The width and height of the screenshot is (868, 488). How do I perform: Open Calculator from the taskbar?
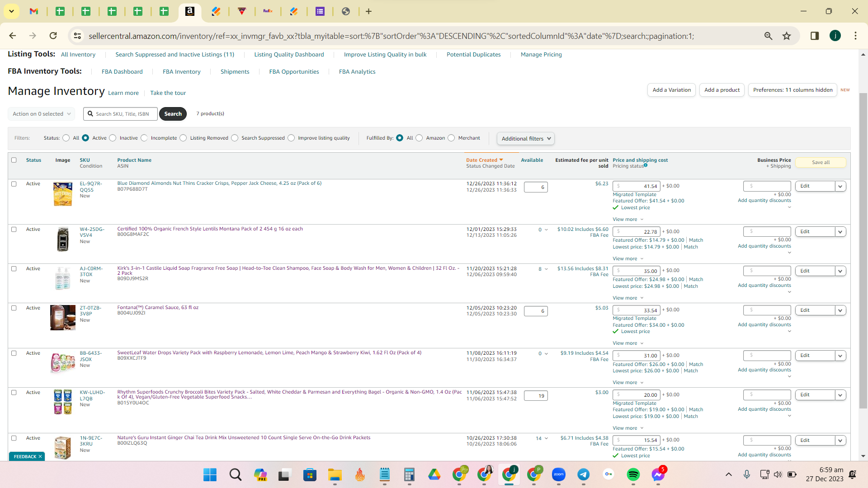pos(409,474)
